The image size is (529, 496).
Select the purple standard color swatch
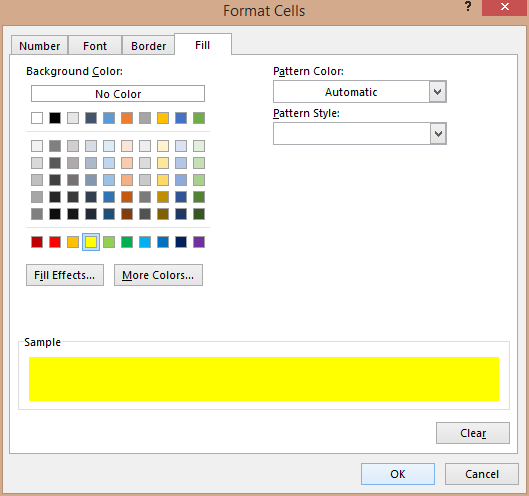click(199, 242)
